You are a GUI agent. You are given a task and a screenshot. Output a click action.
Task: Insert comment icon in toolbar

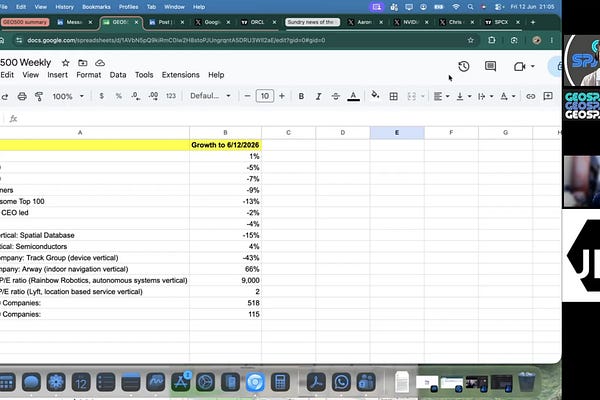[548, 96]
